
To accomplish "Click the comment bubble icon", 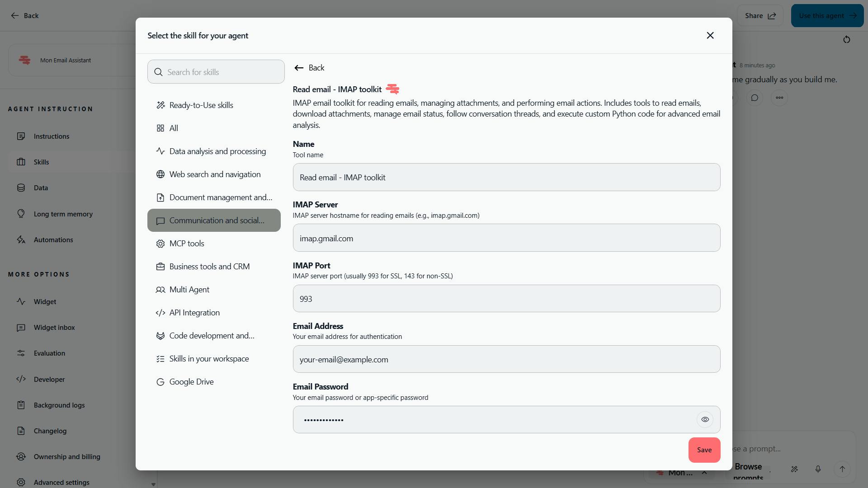I will coord(755,98).
